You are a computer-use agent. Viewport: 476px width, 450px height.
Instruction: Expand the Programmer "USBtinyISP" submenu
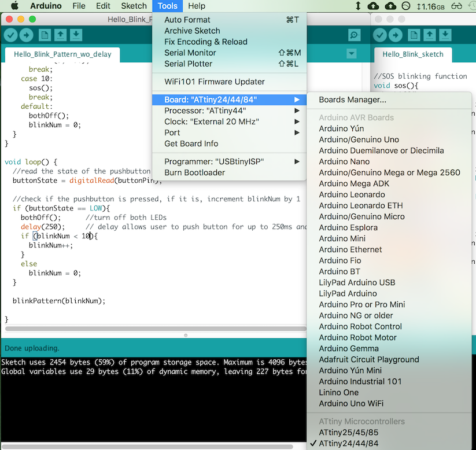pos(229,161)
